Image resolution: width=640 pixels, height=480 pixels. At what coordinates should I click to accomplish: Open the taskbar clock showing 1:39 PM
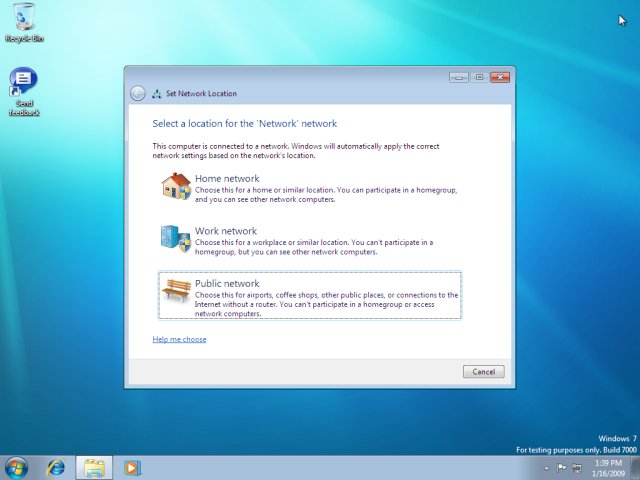(608, 468)
